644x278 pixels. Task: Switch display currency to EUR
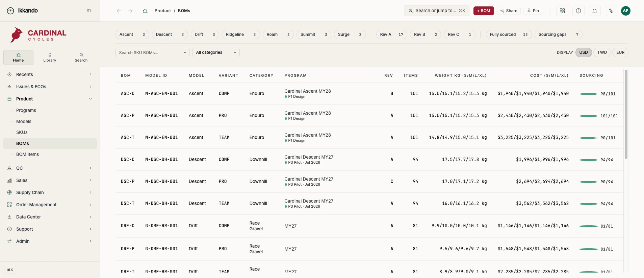pos(620,52)
